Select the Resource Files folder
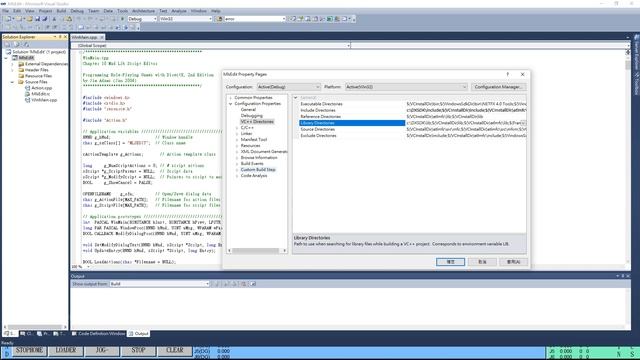 coord(38,76)
